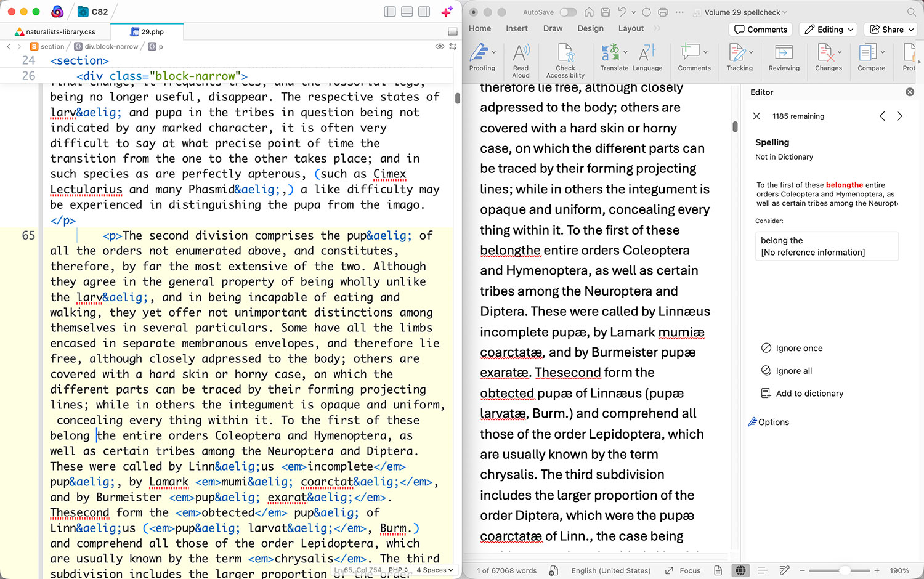Viewport: 924px width, 579px height.
Task: Open the Tracking ribbon group
Action: pos(739,58)
